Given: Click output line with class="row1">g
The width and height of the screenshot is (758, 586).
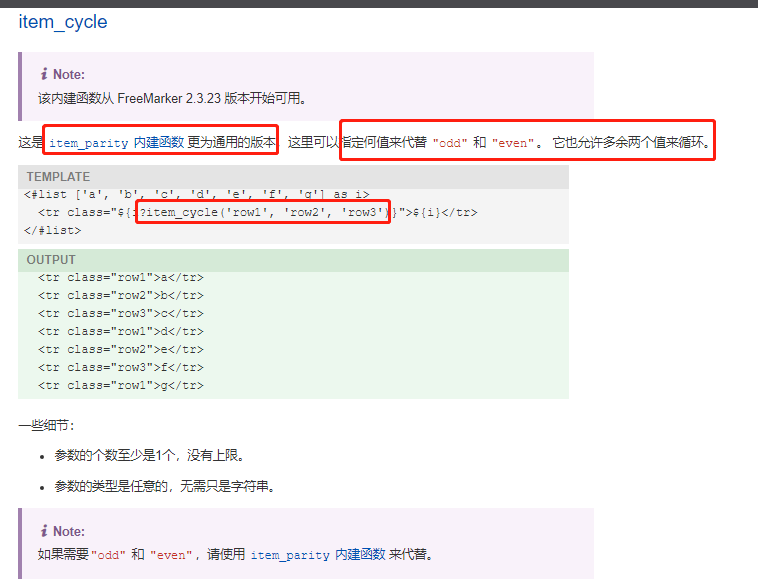Looking at the screenshot, I should pos(121,385).
